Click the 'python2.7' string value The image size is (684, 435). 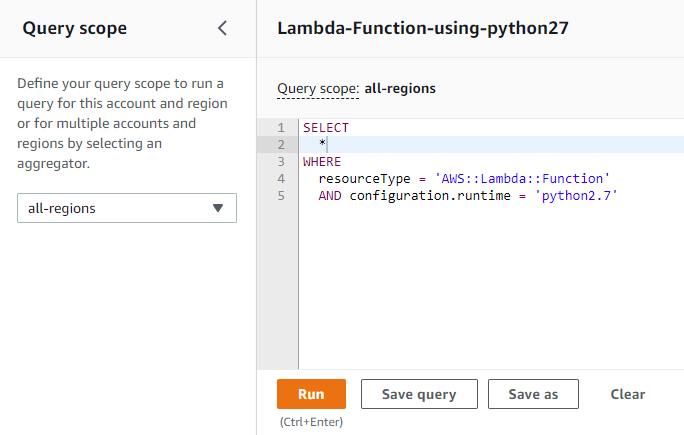tap(576, 195)
